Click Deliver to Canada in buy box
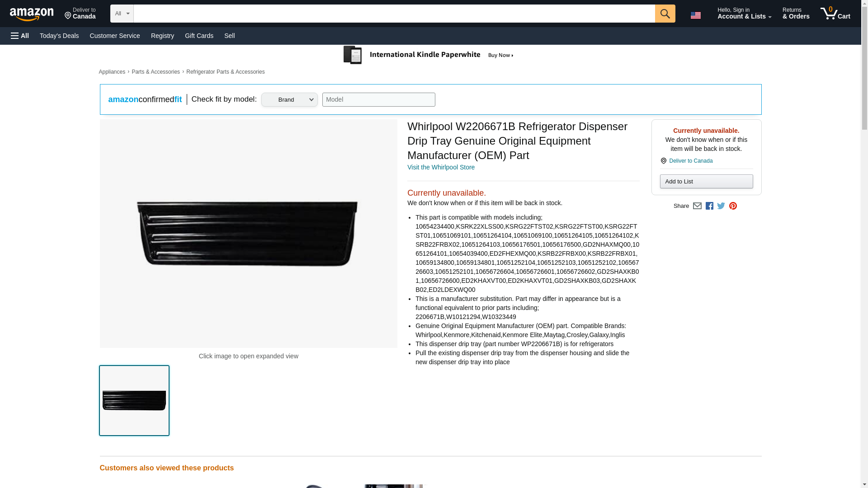 click(x=690, y=161)
